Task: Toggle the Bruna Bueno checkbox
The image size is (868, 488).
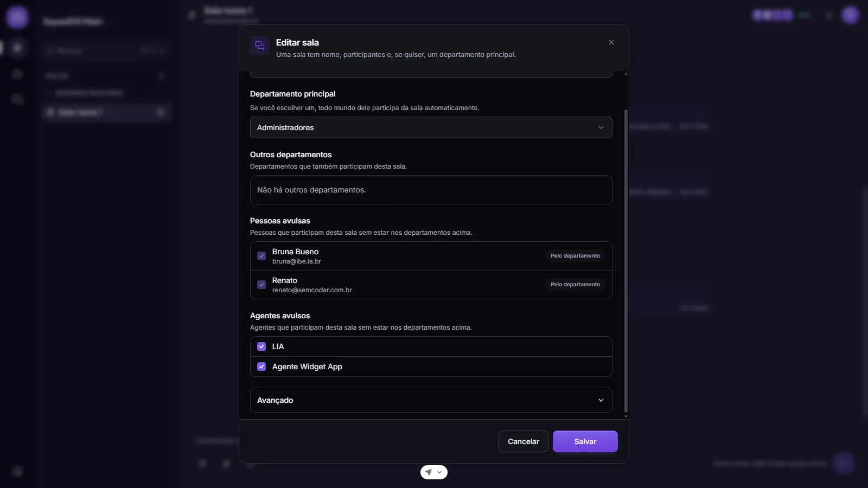Action: pos(261,256)
